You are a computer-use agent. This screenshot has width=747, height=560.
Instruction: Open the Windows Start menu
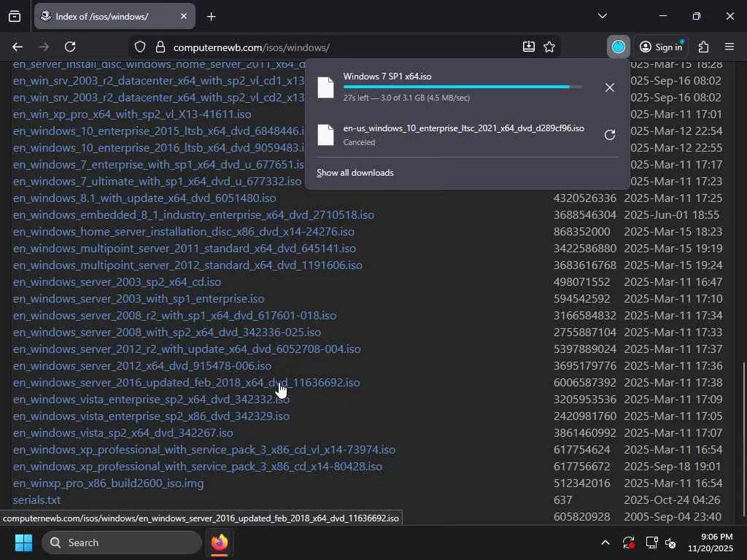tap(23, 542)
